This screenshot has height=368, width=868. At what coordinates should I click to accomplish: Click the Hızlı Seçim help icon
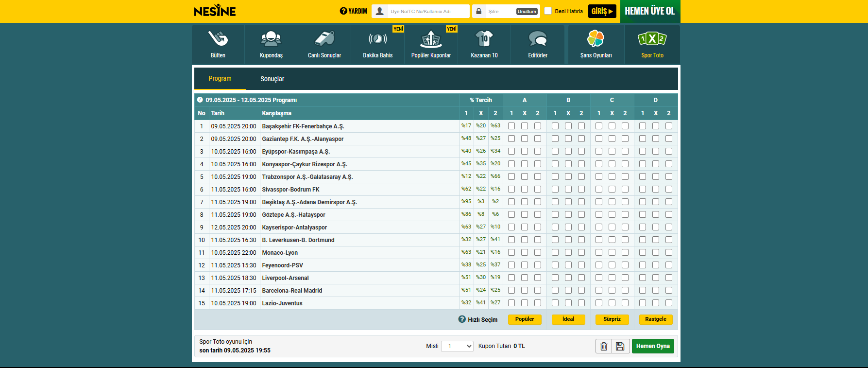[x=462, y=319]
